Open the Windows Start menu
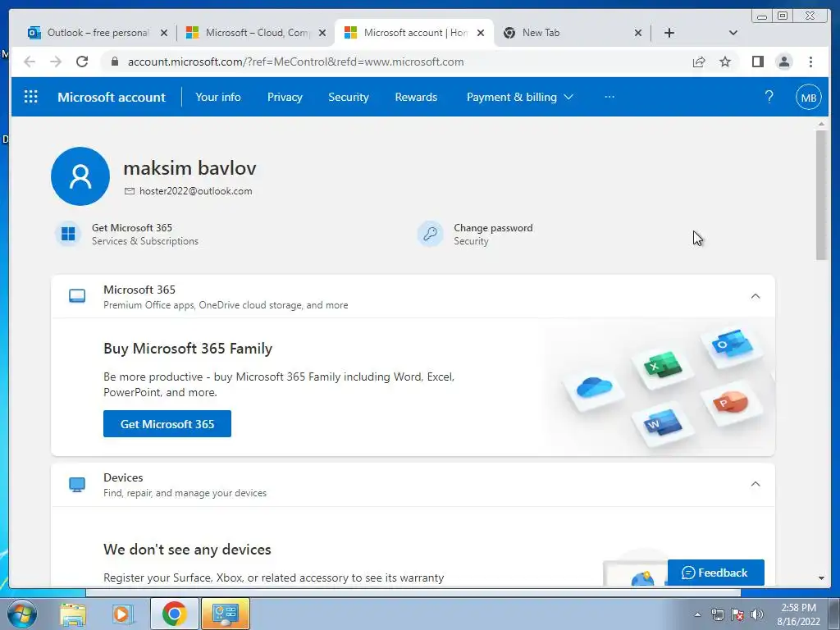The height and width of the screenshot is (630, 840). [21, 614]
